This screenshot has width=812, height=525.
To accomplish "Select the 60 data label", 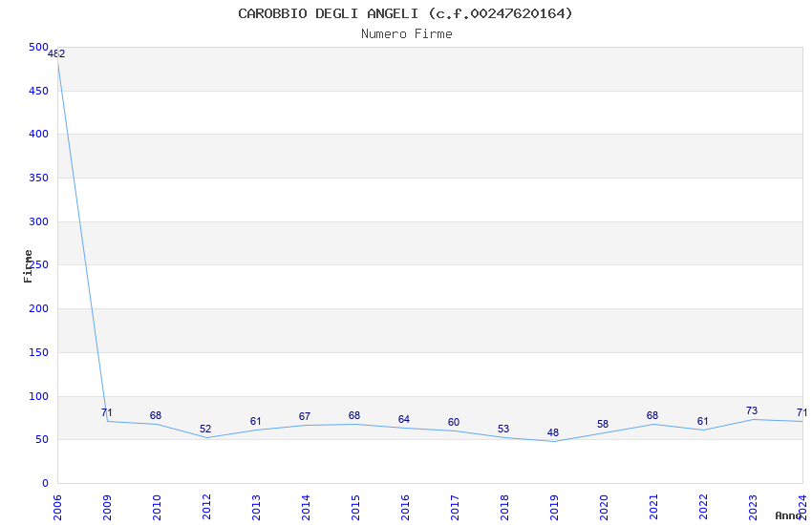I will 454,422.
